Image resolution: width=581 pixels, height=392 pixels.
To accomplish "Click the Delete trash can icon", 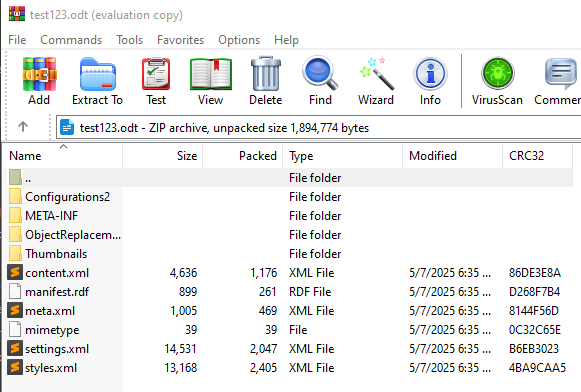I will 266,74.
